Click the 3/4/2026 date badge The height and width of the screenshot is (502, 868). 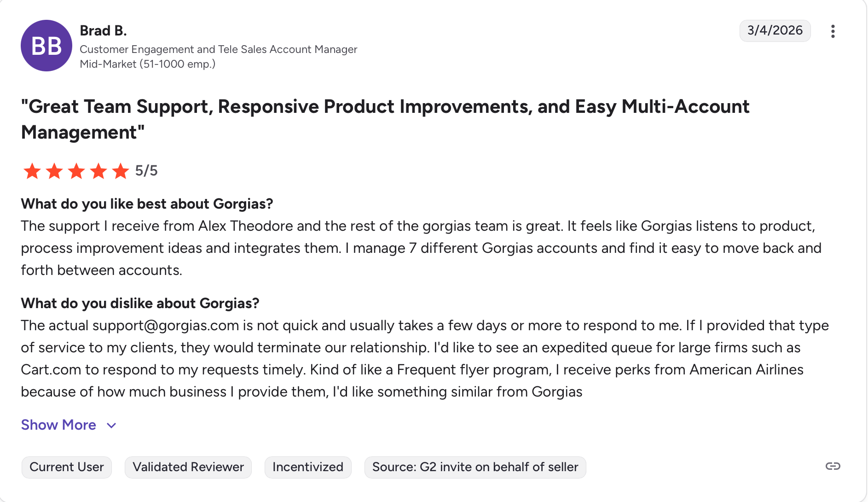[775, 30]
